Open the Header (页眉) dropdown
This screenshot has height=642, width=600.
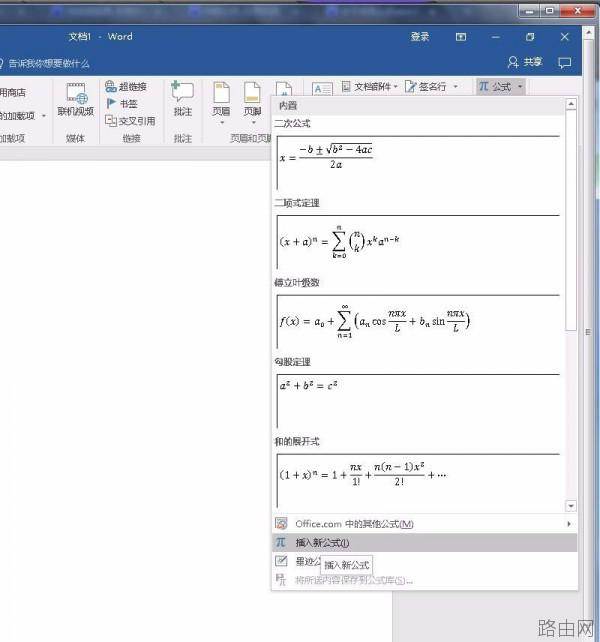click(x=221, y=103)
